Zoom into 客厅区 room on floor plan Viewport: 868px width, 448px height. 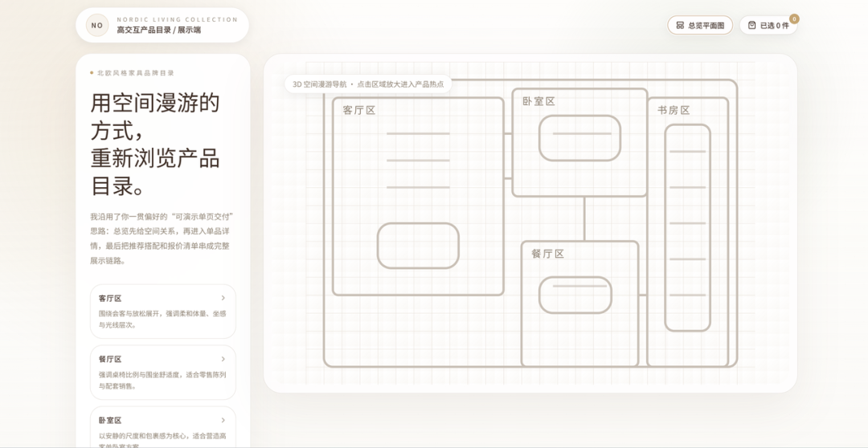[x=418, y=197]
